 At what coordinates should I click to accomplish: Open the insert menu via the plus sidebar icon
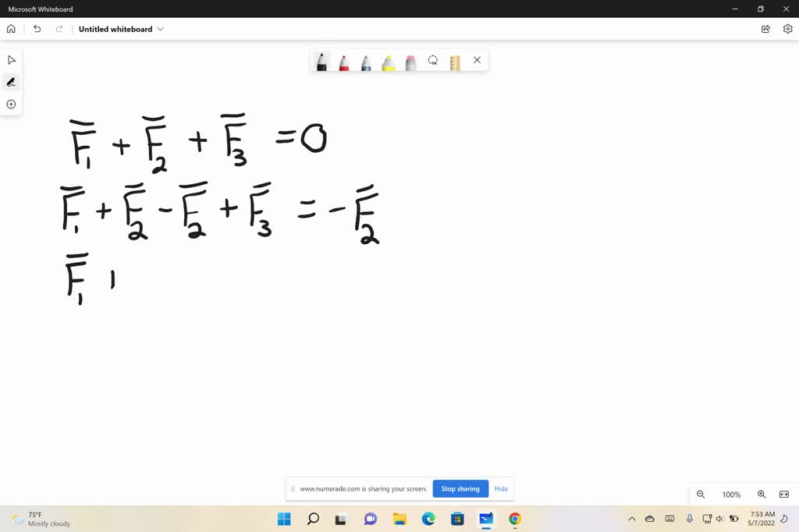(11, 104)
